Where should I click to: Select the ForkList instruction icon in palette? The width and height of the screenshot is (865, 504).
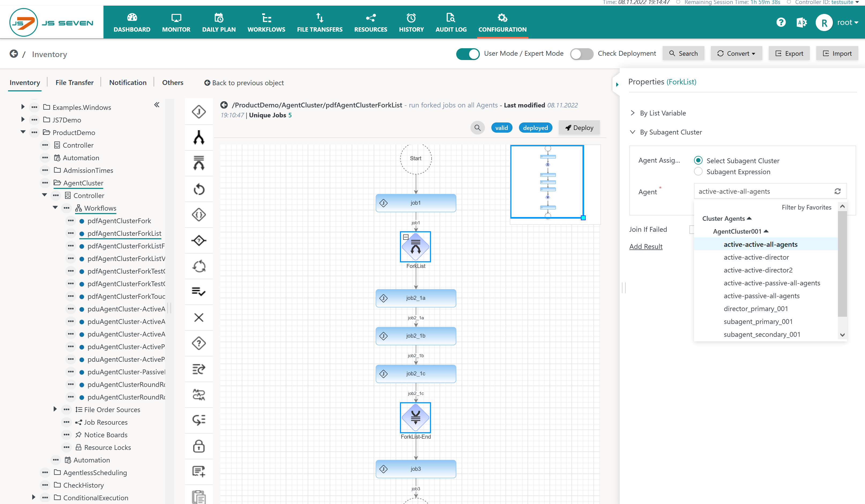(199, 163)
